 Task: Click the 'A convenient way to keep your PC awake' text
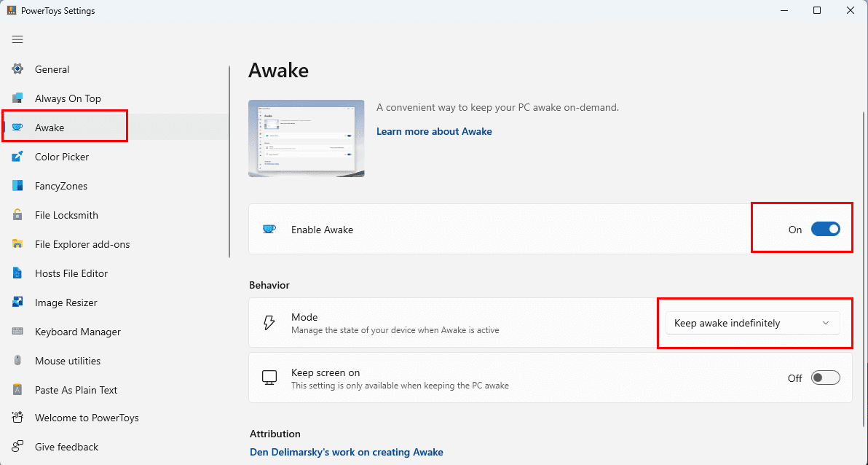pos(497,108)
